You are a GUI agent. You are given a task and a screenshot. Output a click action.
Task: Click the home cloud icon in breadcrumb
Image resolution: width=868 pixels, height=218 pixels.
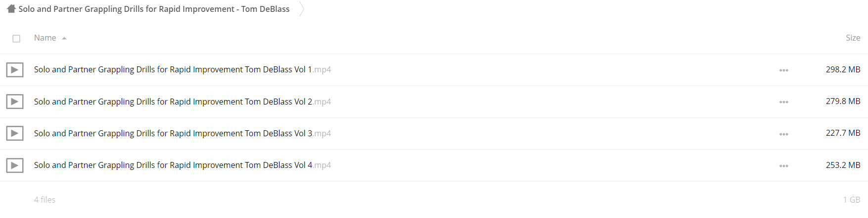(11, 9)
